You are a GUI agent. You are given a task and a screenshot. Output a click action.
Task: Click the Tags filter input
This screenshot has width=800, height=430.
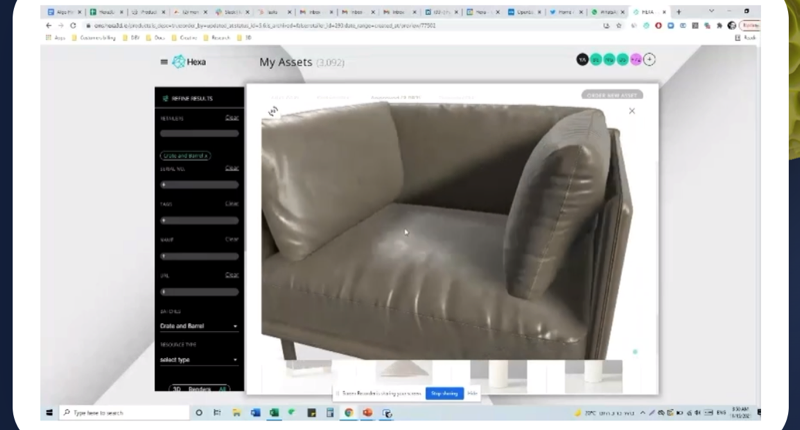tap(199, 220)
